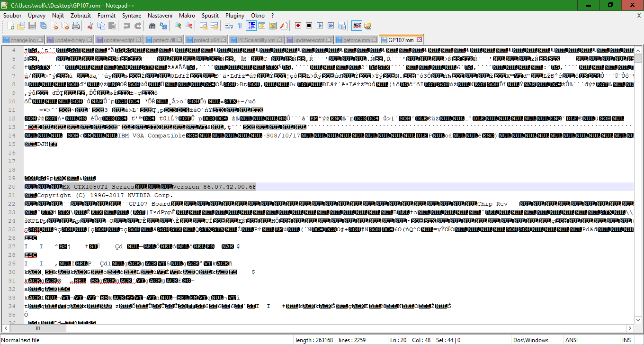This screenshot has height=345, width=644.
Task: Start macro recording with the red dot
Action: 298,26
